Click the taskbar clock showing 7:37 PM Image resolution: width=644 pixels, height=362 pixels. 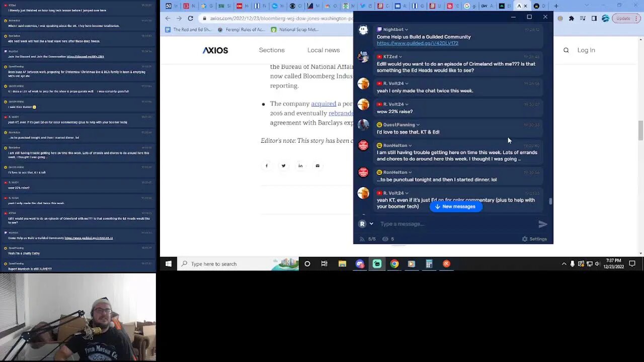tap(613, 263)
